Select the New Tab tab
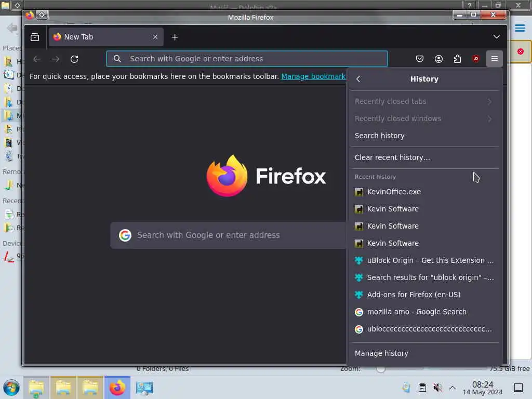This screenshot has height=399, width=532. [106, 37]
